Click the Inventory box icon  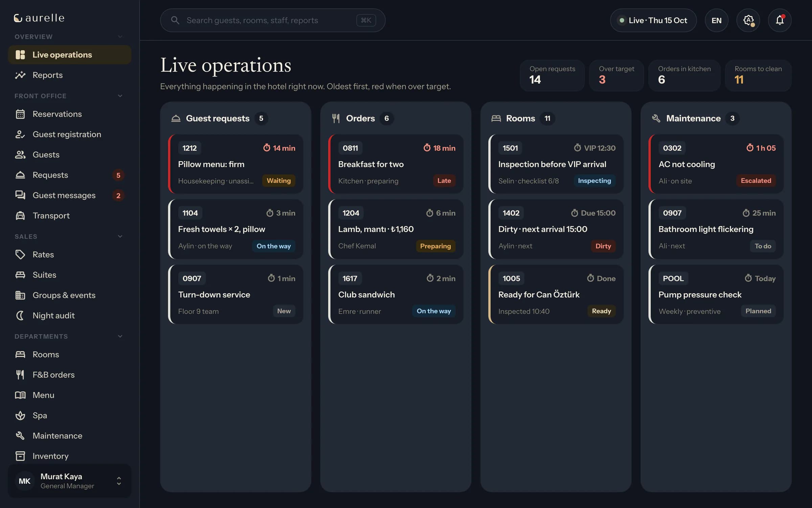(20, 456)
